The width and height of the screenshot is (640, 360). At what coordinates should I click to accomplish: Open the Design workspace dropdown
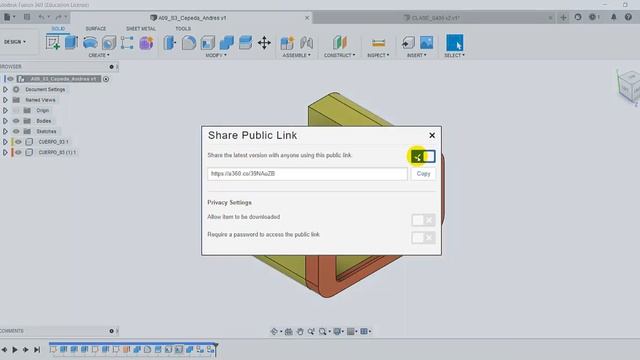15,42
